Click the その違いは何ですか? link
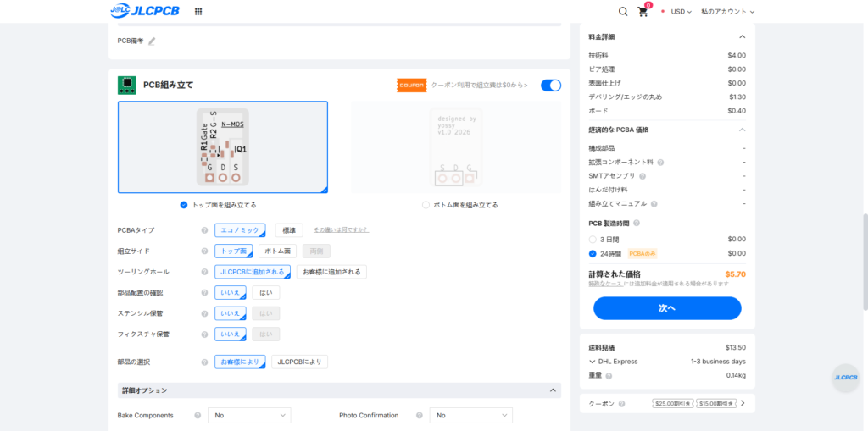The width and height of the screenshot is (868, 431). pos(341,230)
